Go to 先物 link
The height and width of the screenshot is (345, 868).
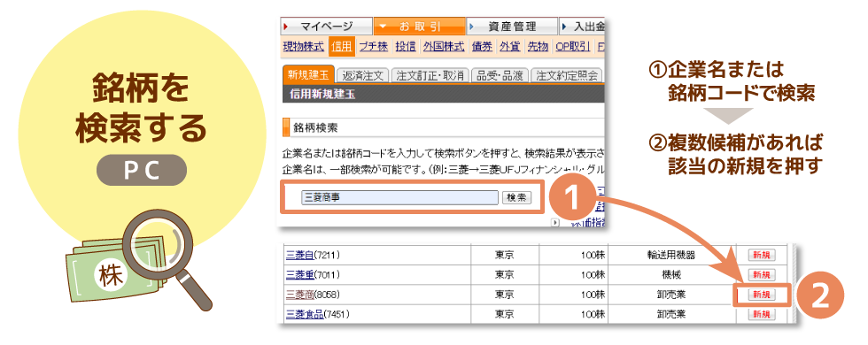coord(538,47)
